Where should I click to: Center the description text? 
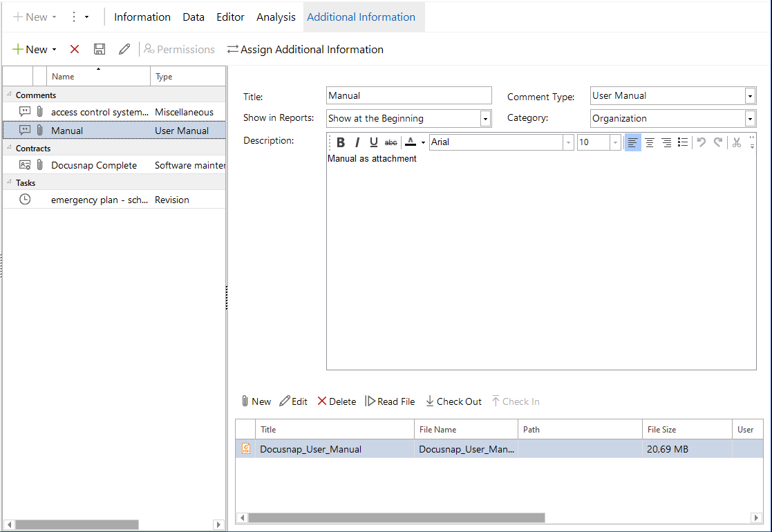point(650,142)
